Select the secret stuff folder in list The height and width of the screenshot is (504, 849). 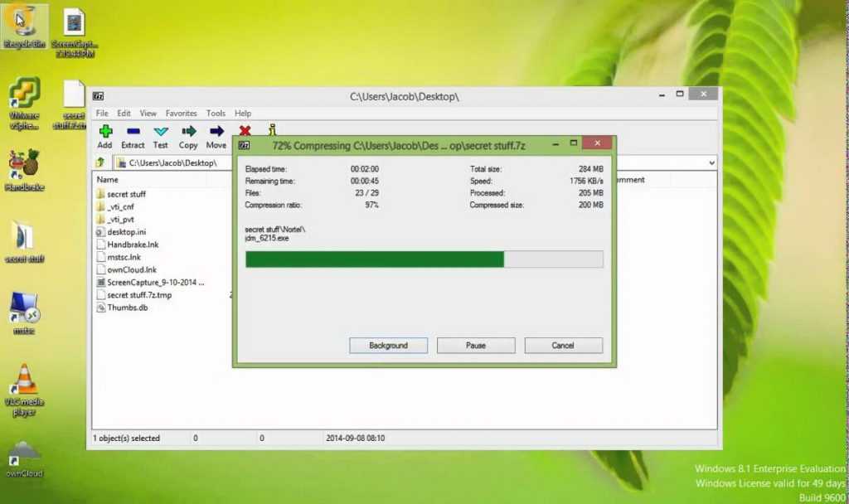pyautogui.click(x=126, y=195)
